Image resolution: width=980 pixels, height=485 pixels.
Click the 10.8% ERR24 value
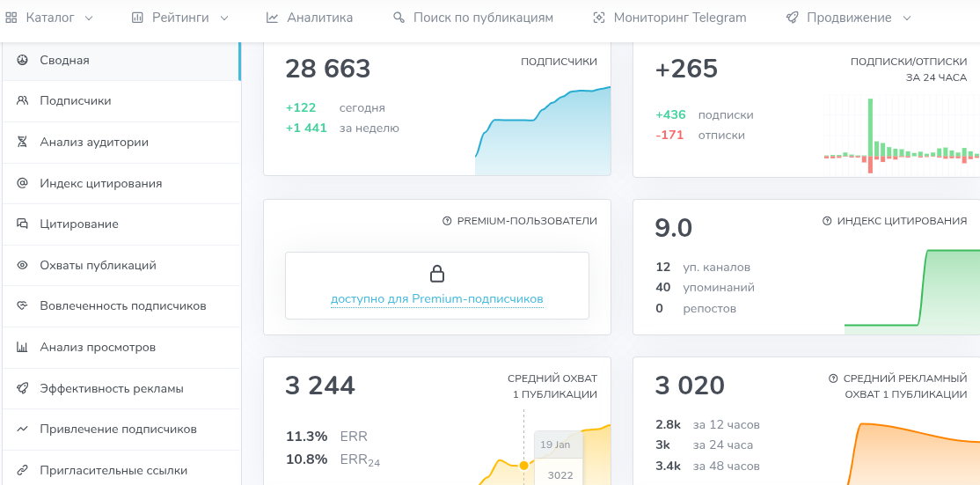306,459
